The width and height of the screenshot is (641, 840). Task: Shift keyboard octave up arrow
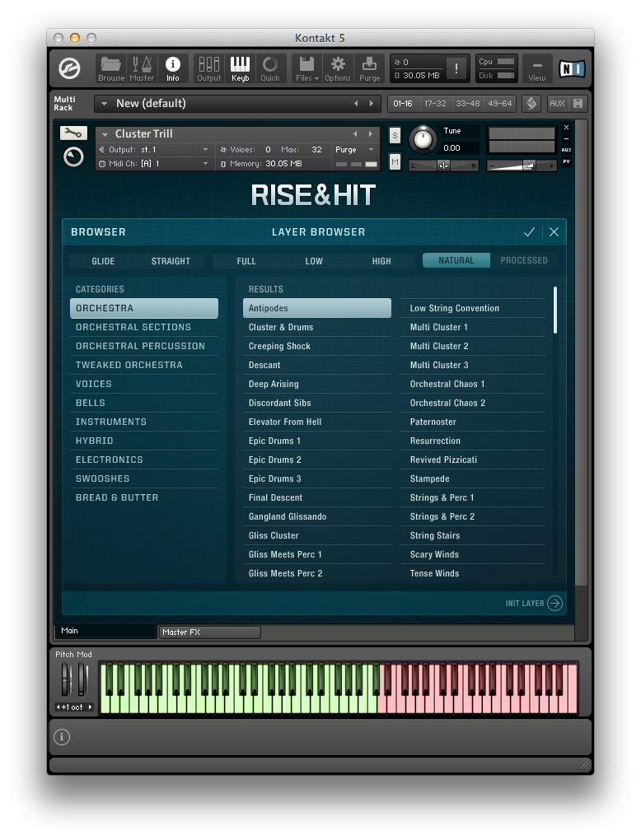pos(90,707)
